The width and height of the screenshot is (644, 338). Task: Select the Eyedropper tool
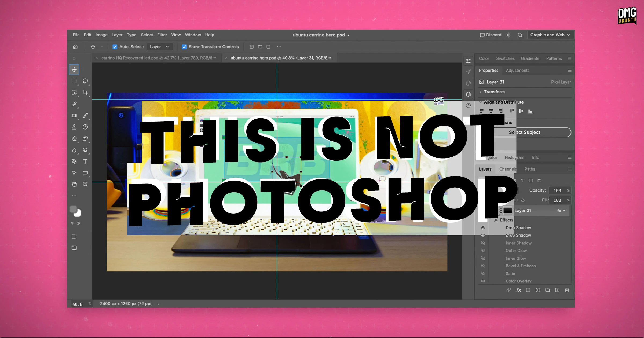(74, 104)
